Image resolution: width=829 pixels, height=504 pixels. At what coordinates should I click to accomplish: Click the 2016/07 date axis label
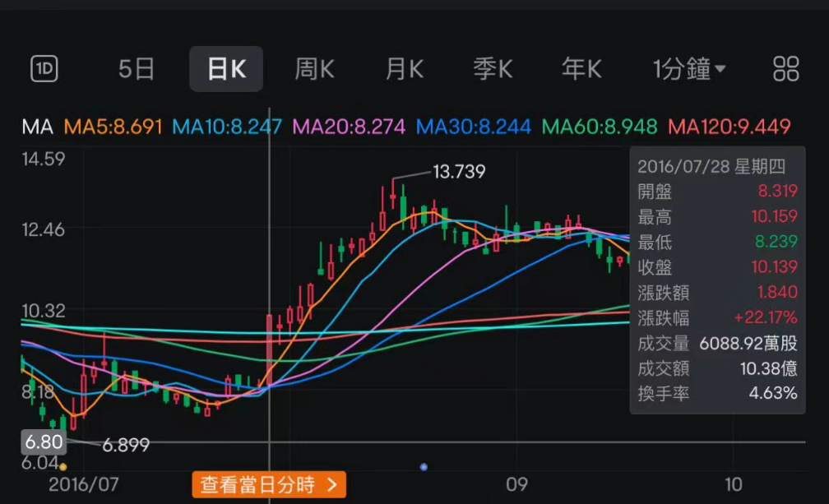(x=84, y=484)
